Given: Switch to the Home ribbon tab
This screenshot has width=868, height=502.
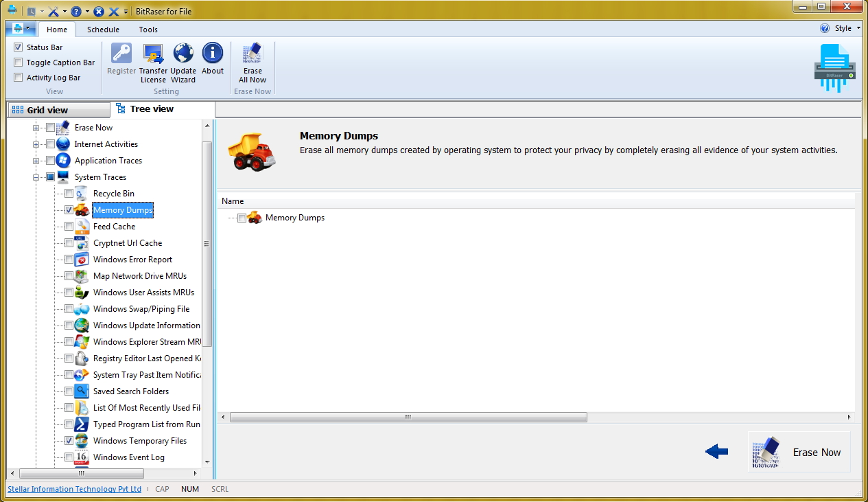Looking at the screenshot, I should click(57, 30).
